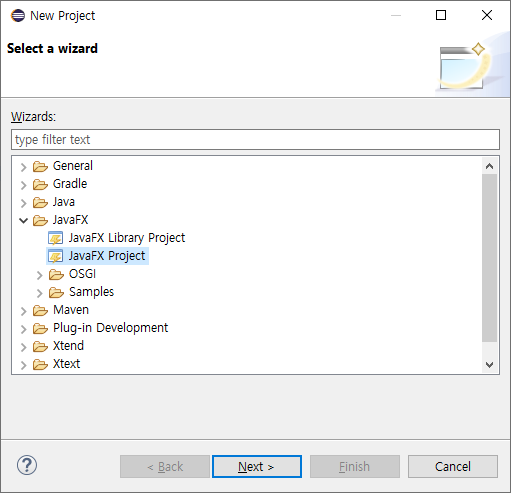This screenshot has width=511, height=493.
Task: Expand the Maven category
Action: (23, 311)
